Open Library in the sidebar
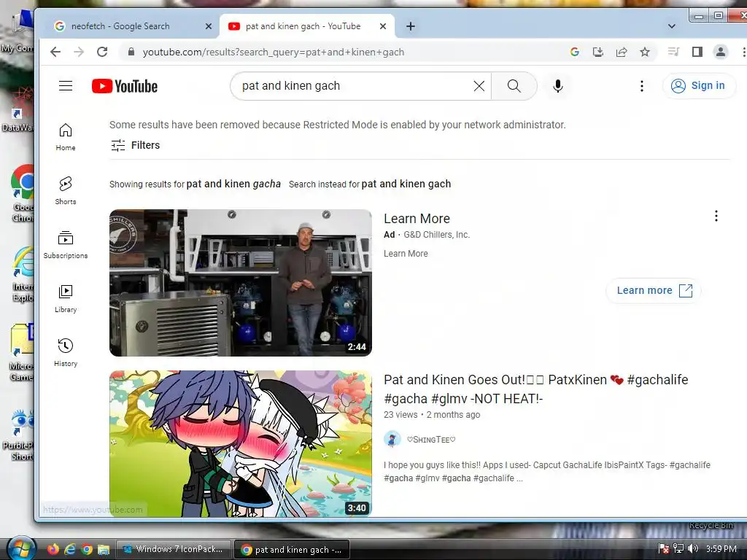 [66, 298]
